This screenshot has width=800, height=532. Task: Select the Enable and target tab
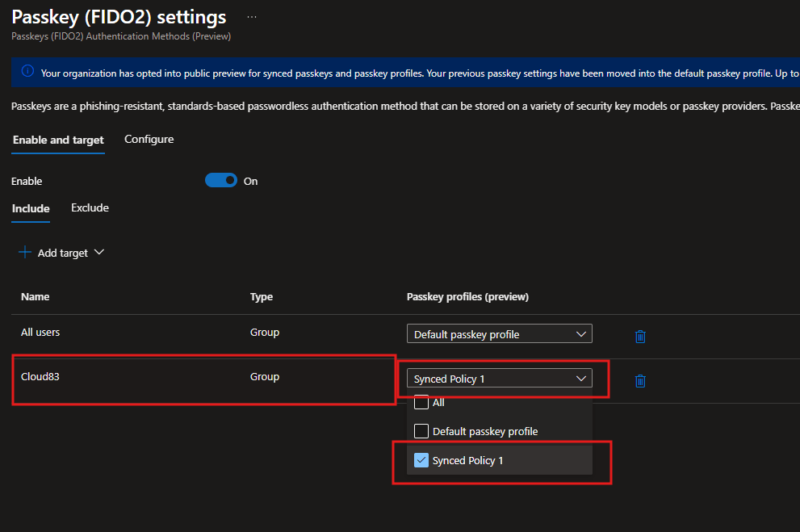[58, 140]
